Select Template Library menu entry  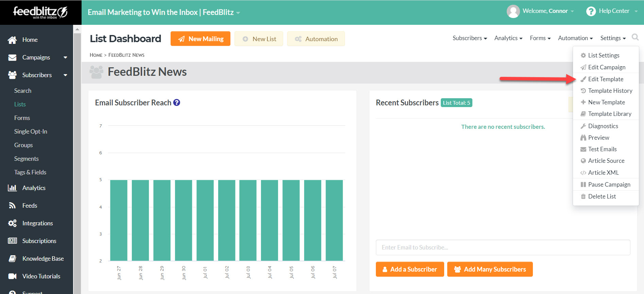[606, 114]
